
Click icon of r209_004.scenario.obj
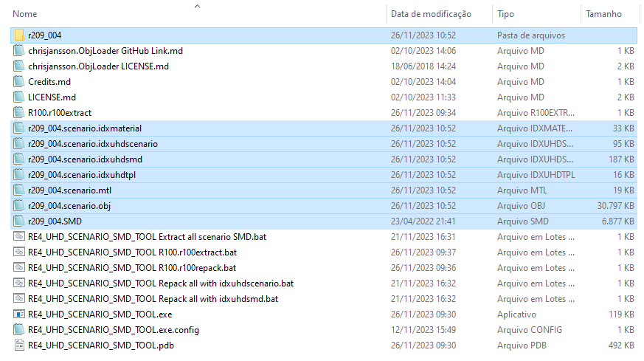coord(19,205)
